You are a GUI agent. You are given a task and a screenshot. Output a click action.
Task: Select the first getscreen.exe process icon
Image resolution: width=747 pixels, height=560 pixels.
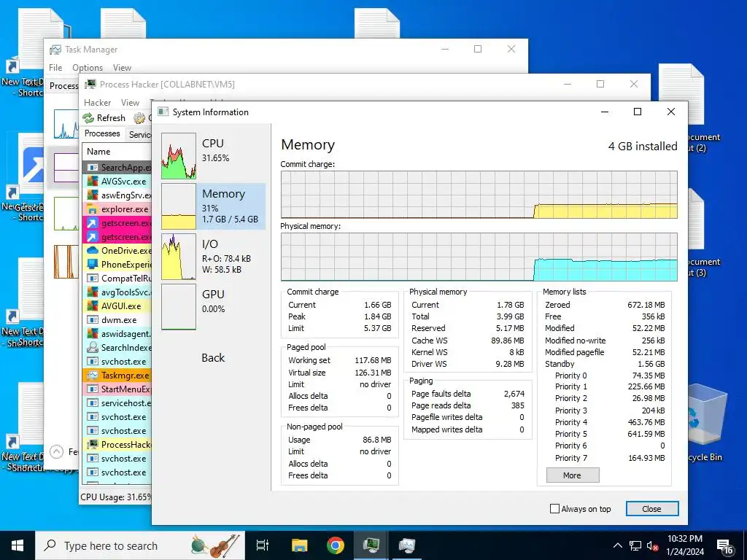click(93, 222)
